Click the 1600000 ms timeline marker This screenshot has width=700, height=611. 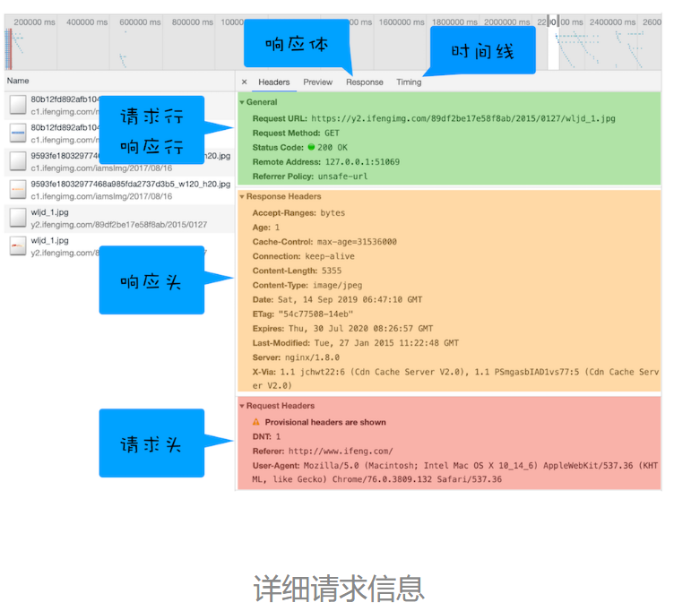pyautogui.click(x=402, y=22)
